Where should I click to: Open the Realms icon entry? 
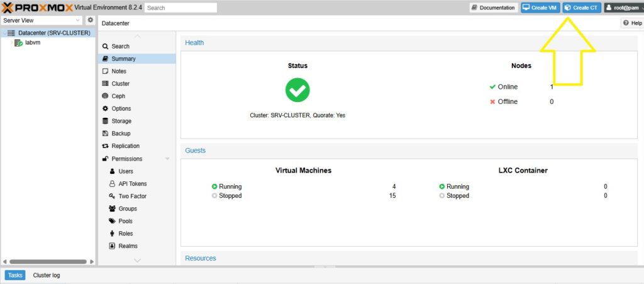click(x=112, y=246)
